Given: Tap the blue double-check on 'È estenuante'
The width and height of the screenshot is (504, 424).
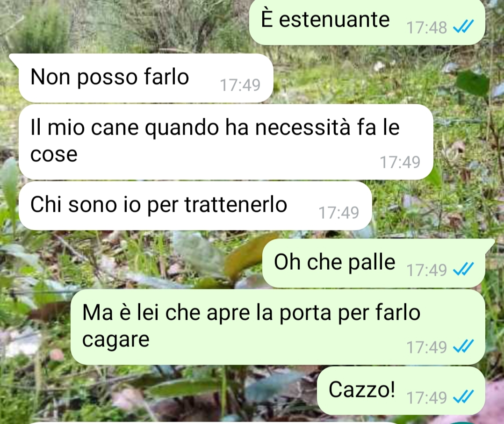Looking at the screenshot, I should 463,27.
